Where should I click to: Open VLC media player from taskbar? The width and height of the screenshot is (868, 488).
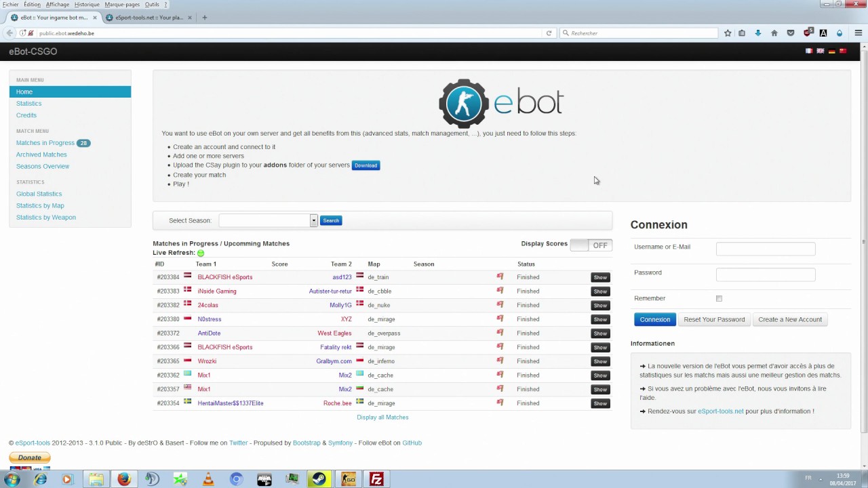point(208,479)
